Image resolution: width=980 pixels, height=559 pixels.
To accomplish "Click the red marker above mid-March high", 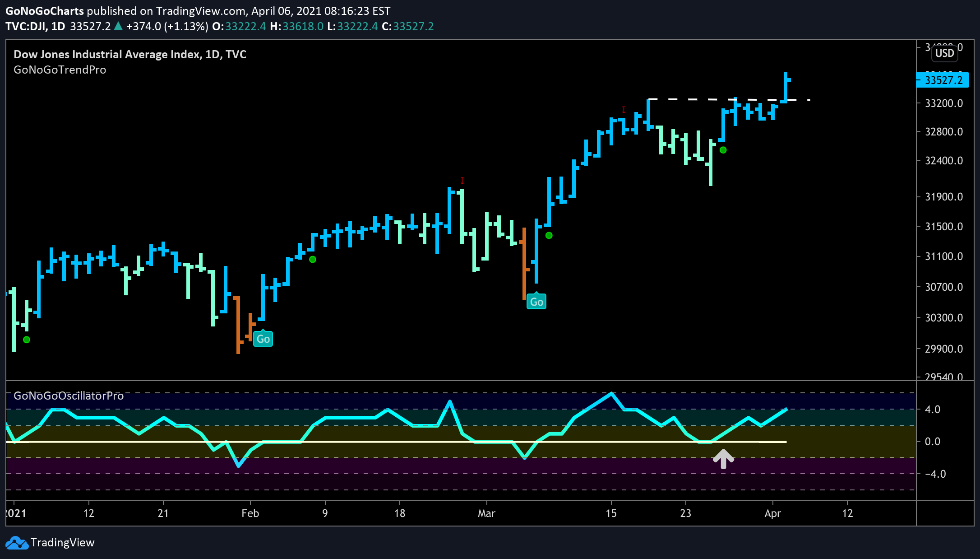I will click(624, 110).
